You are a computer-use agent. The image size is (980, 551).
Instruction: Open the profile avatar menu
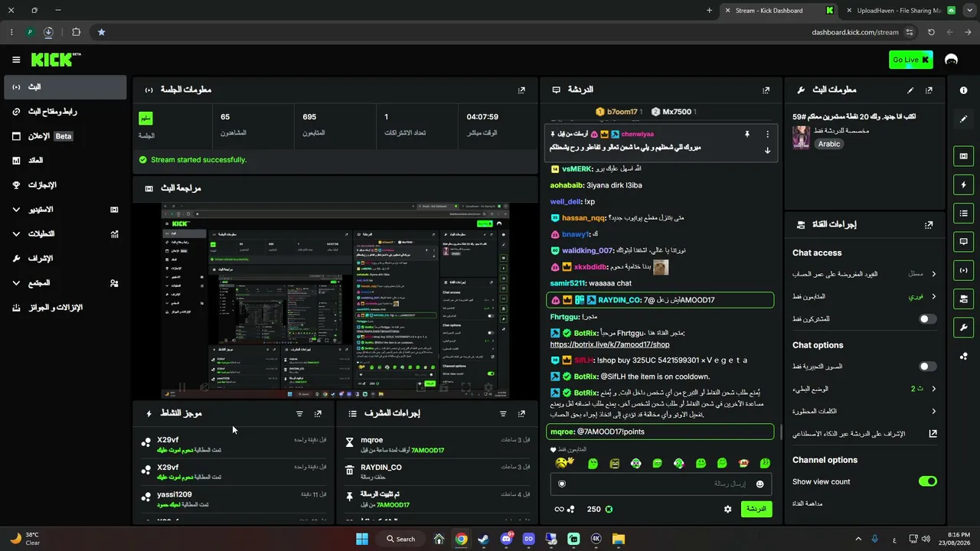[952, 60]
